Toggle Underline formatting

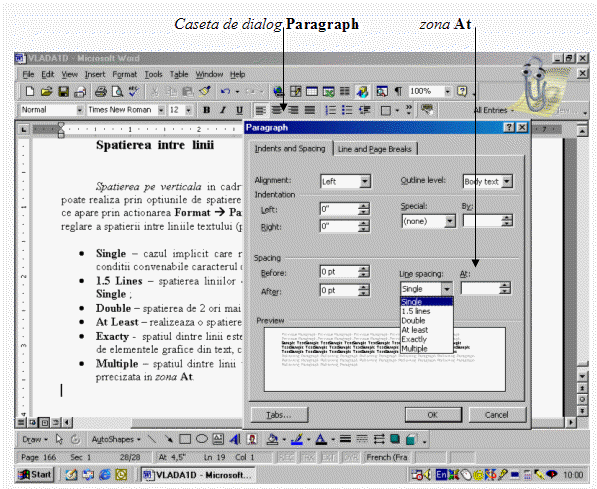coord(239,110)
